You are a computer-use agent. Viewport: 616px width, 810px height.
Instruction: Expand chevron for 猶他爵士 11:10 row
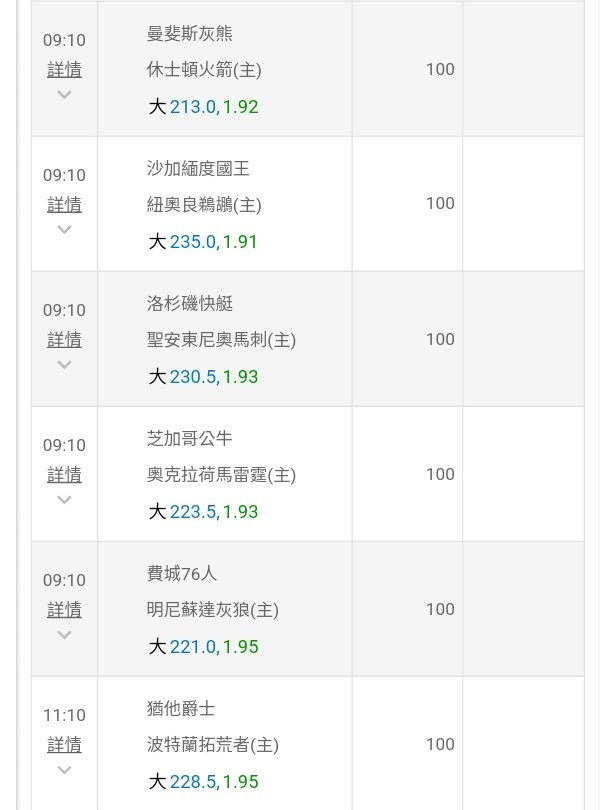64,770
